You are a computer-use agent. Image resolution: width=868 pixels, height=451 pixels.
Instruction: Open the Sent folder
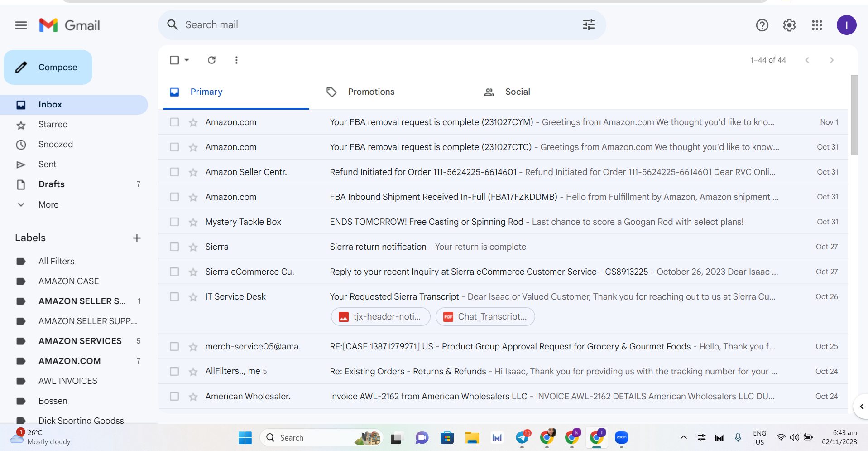pos(74,165)
